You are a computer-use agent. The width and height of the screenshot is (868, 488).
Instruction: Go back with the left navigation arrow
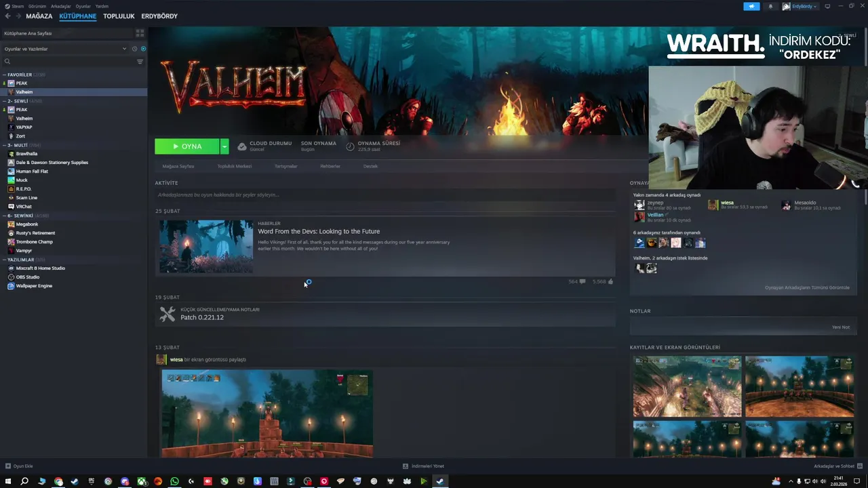tap(7, 16)
